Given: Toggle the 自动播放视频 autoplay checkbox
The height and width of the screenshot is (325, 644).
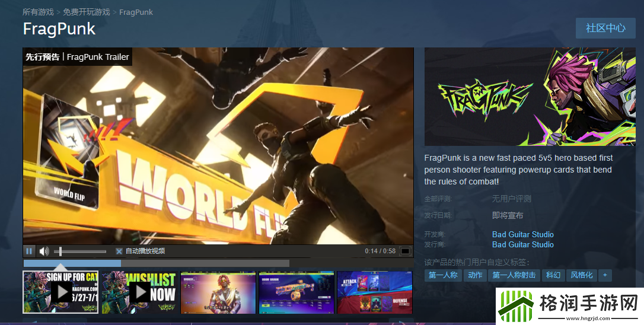Looking at the screenshot, I should (x=119, y=251).
